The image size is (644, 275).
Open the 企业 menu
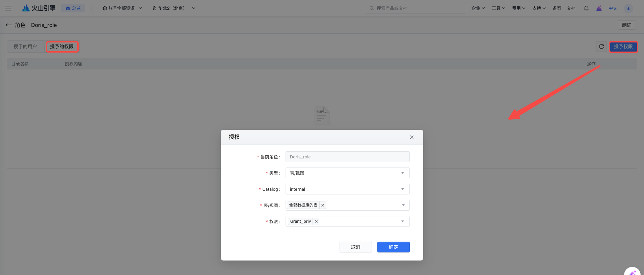point(478,8)
